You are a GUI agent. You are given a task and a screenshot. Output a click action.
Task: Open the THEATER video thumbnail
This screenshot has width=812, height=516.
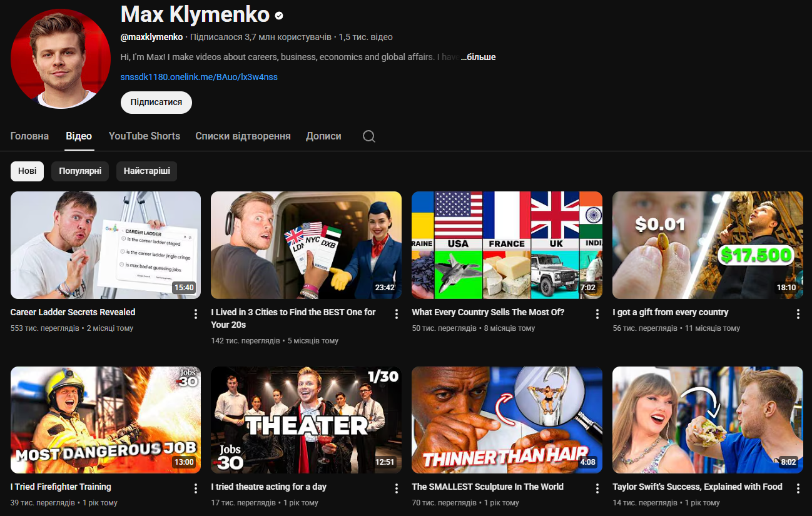point(306,420)
